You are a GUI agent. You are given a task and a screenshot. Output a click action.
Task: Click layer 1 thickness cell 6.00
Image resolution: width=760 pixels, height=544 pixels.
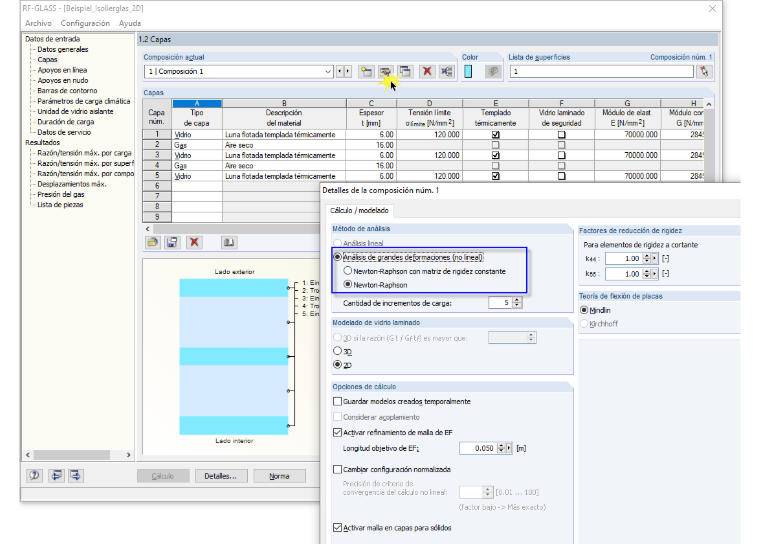pos(371,135)
